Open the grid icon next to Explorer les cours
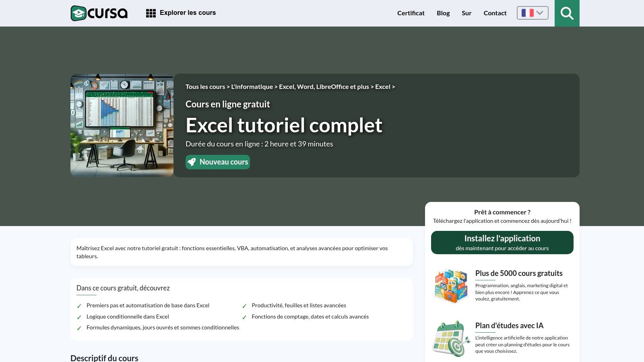The image size is (644, 362). point(151,13)
